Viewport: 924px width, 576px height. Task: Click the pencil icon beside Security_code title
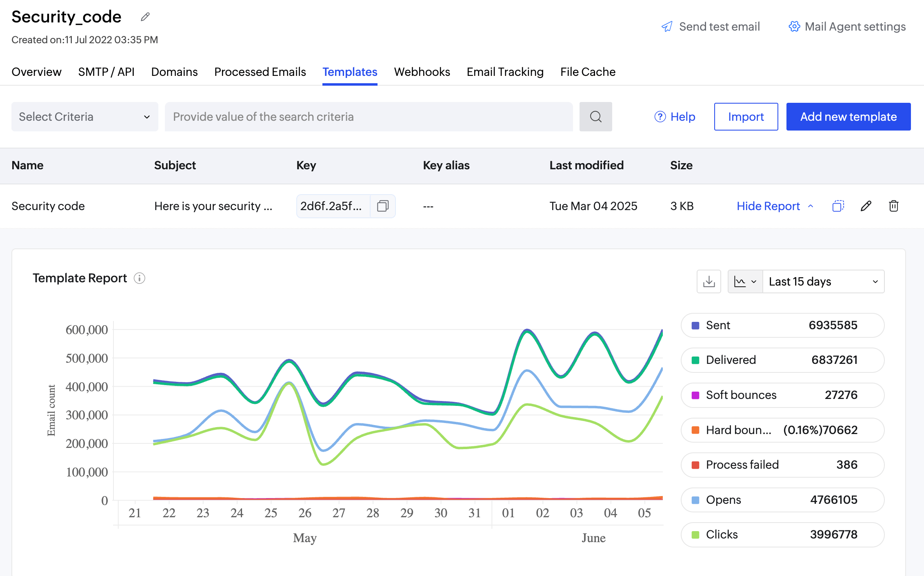tap(145, 17)
